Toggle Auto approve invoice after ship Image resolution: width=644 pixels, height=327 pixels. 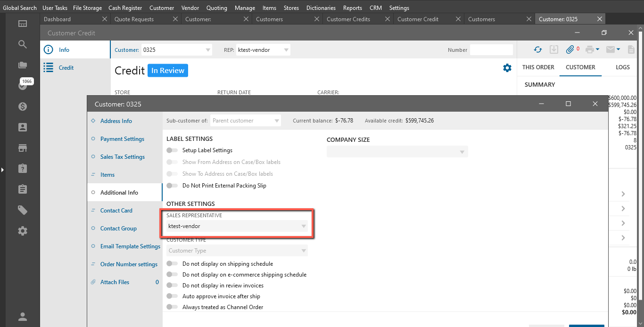tap(172, 296)
